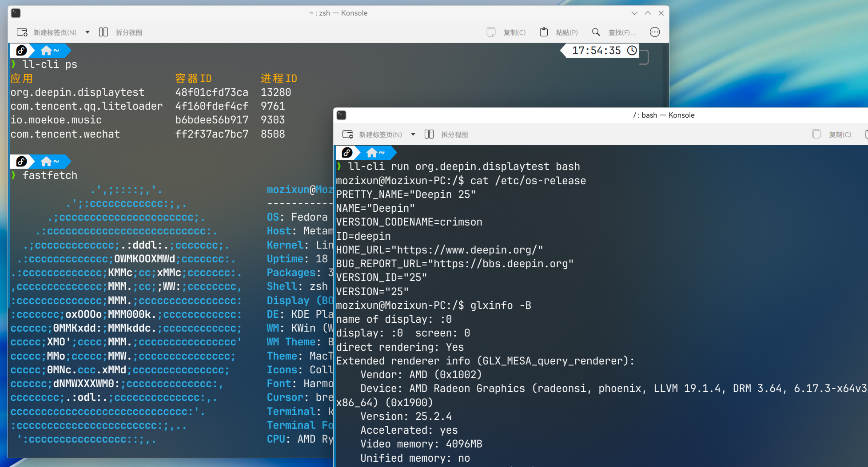
Task: Click the "Vendor: AMD (0x1002)" line
Action: 421,375
